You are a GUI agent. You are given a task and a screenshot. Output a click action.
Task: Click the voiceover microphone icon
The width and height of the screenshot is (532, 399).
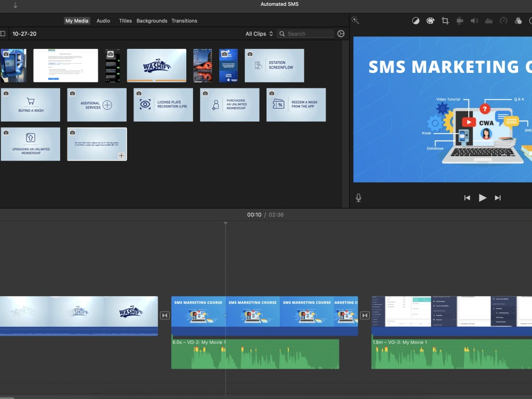click(358, 198)
